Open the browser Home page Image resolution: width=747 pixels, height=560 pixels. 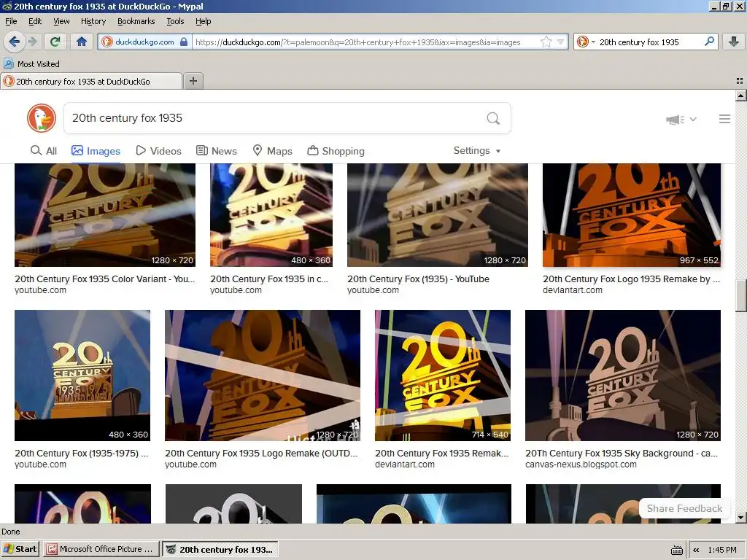pos(82,42)
